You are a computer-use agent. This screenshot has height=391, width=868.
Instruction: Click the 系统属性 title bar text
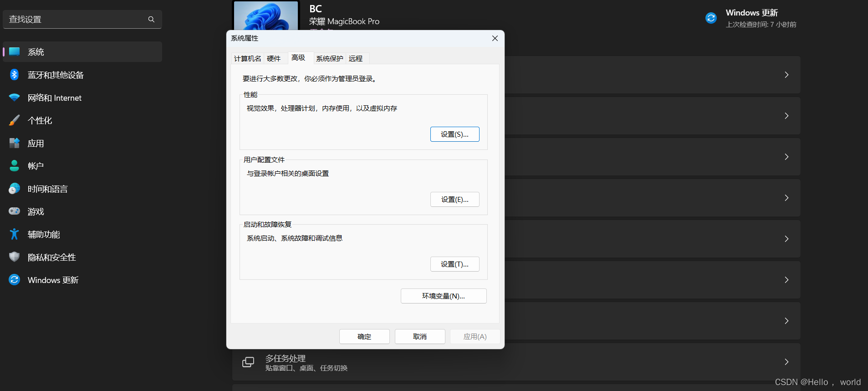[x=245, y=38]
